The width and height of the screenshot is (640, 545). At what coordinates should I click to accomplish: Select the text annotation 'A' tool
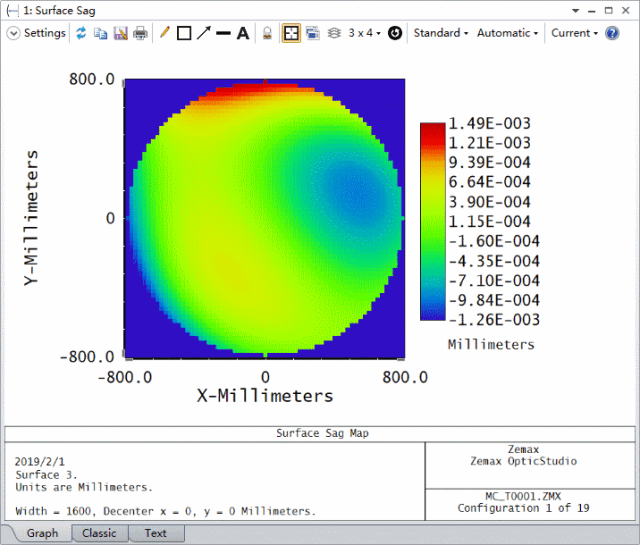click(242, 33)
